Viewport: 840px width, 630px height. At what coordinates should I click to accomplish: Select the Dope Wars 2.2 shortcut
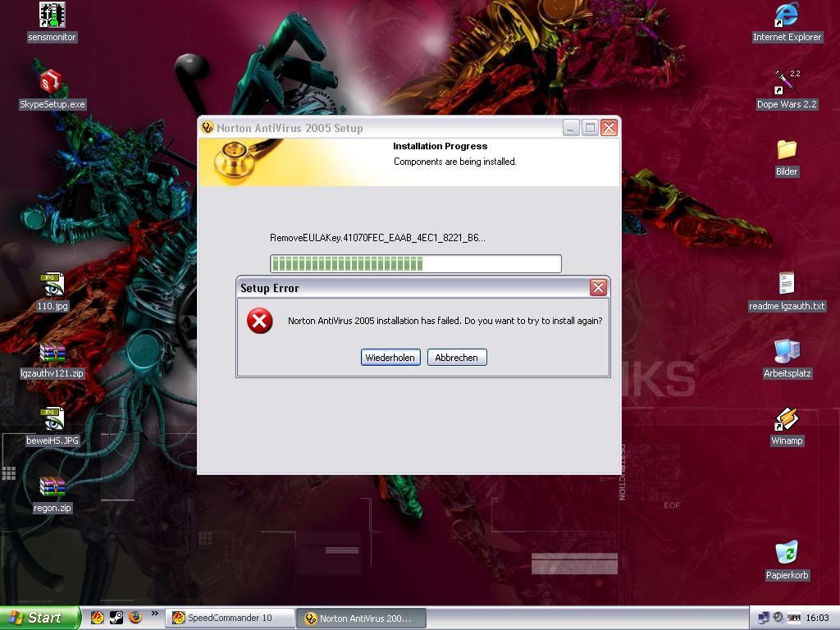click(787, 89)
